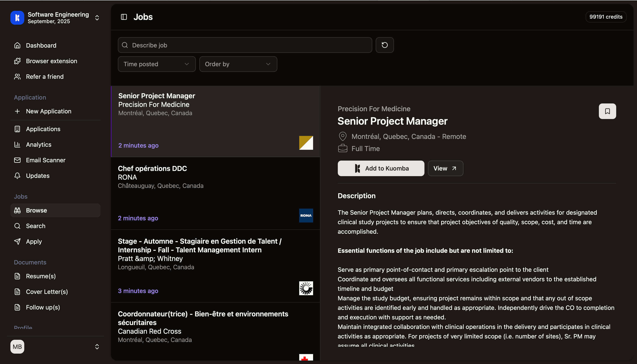Screen dimensions: 637x364
Task: Click the Precision For Medicine company name in details
Action: tap(374, 109)
